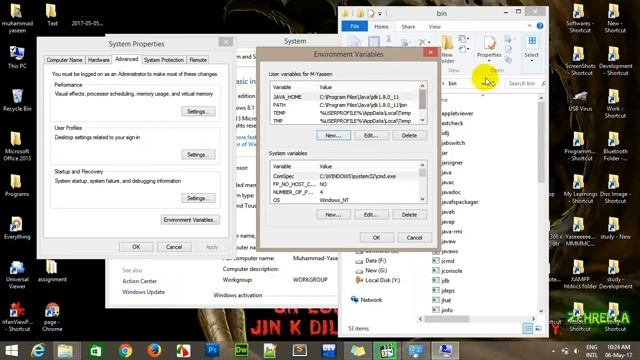
Task: Click Cancel in Environment Variables dialog
Action: point(414,238)
